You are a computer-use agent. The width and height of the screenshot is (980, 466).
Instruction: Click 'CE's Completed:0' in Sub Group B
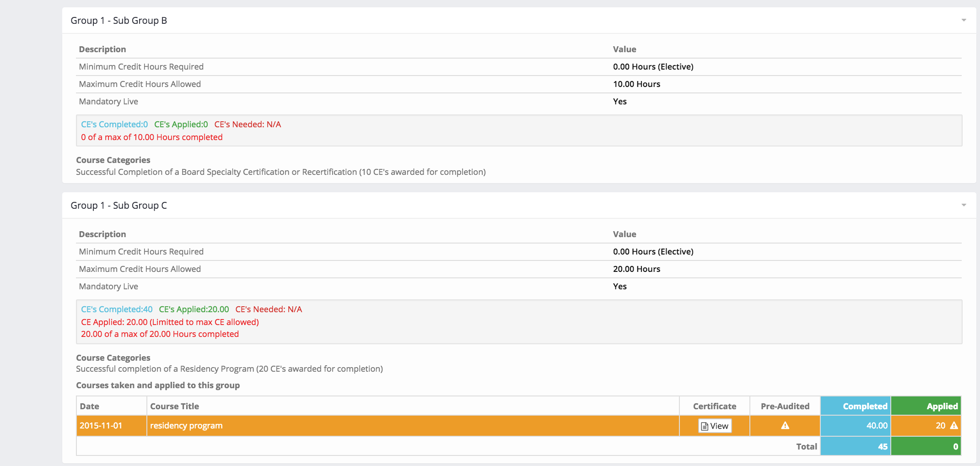(x=114, y=125)
